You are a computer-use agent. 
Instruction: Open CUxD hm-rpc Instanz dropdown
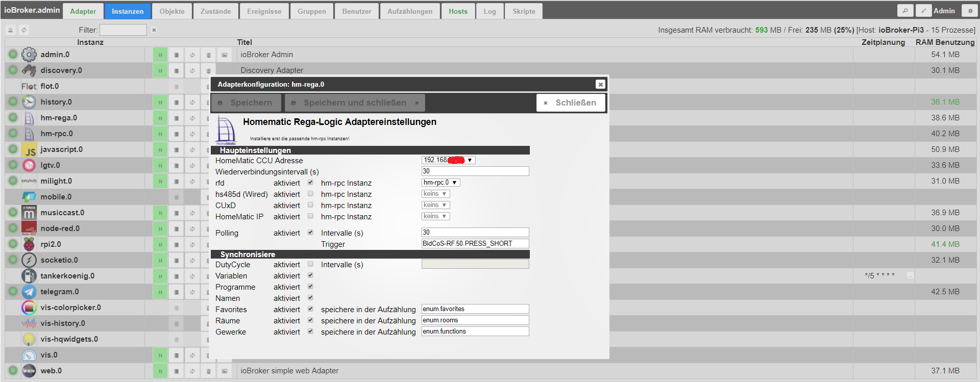[x=436, y=205]
